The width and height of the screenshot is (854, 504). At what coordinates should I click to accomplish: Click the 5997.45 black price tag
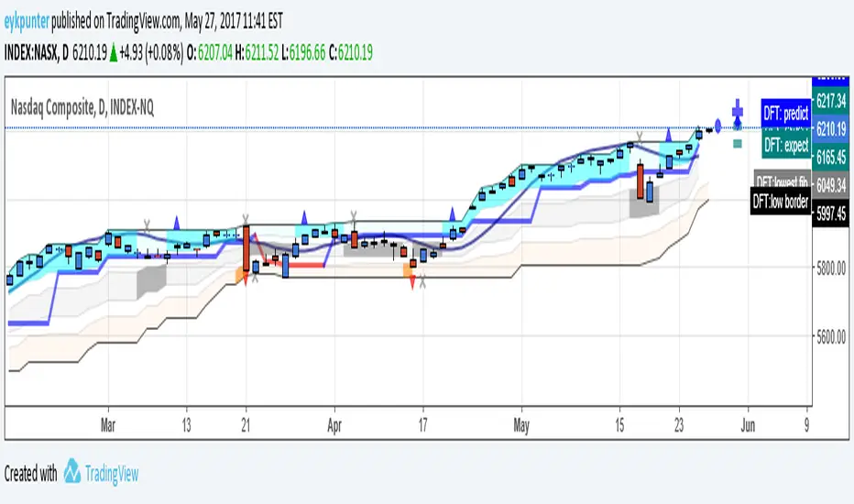click(x=832, y=212)
